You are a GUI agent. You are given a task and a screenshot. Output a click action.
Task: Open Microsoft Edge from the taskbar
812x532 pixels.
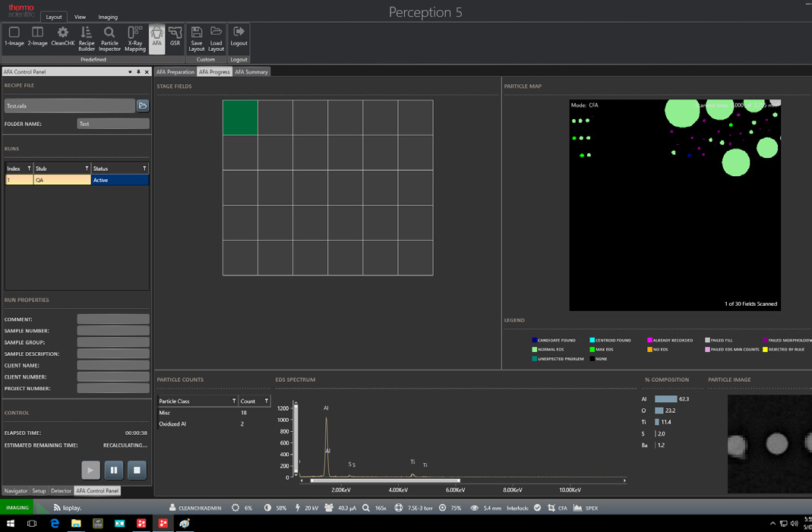[x=55, y=524]
